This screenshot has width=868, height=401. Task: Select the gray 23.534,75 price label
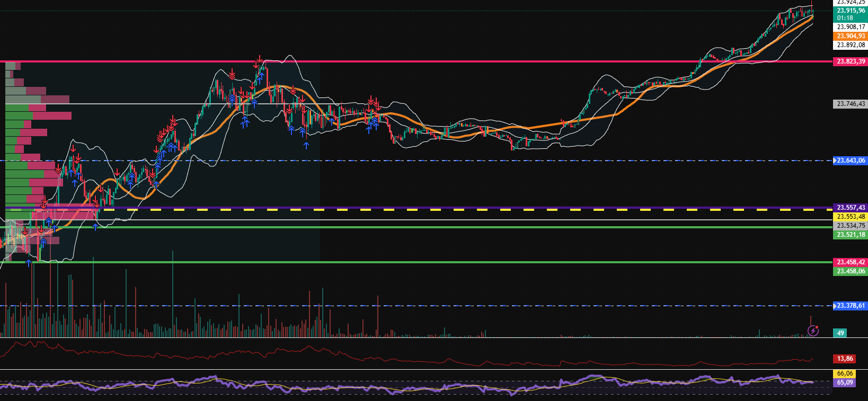point(851,226)
